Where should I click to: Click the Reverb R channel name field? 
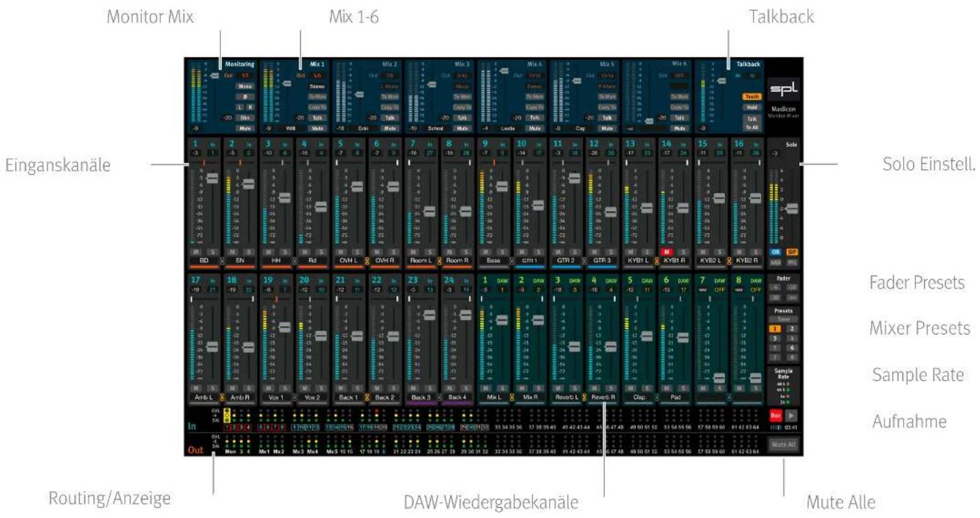coord(602,397)
